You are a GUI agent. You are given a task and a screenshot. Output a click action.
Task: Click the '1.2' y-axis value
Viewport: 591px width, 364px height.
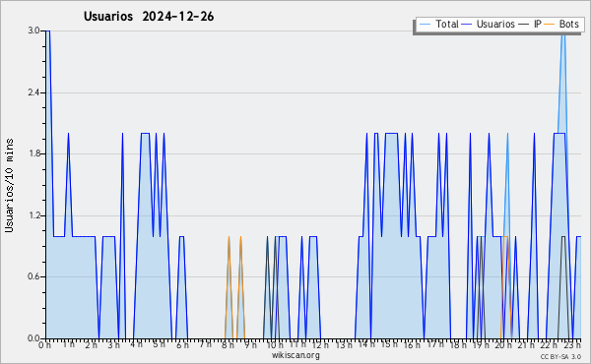(x=33, y=215)
